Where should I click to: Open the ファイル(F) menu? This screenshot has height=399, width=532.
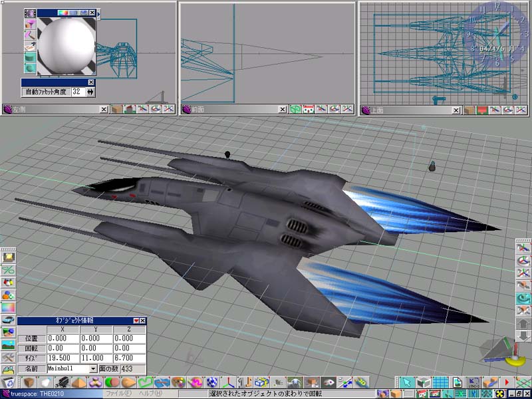(x=118, y=394)
